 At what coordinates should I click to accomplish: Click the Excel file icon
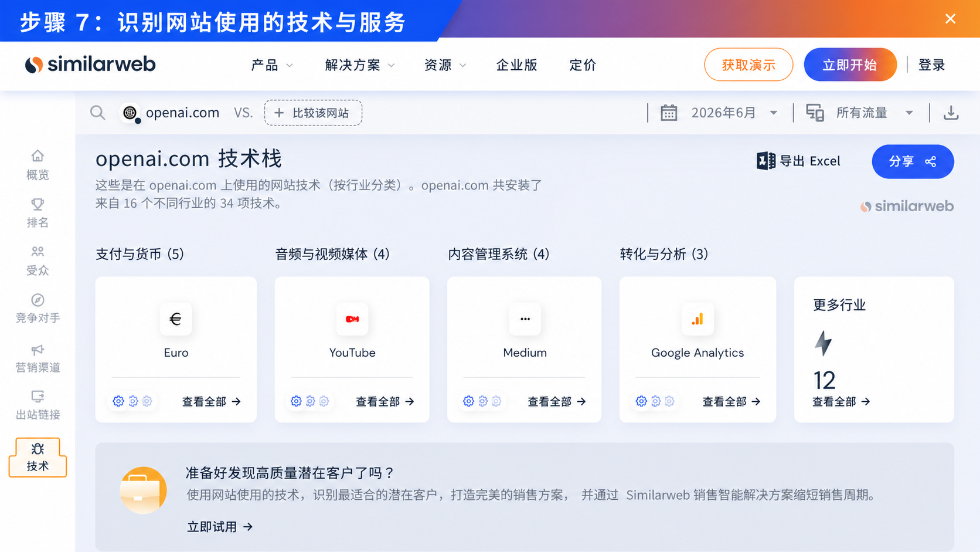[x=765, y=161]
